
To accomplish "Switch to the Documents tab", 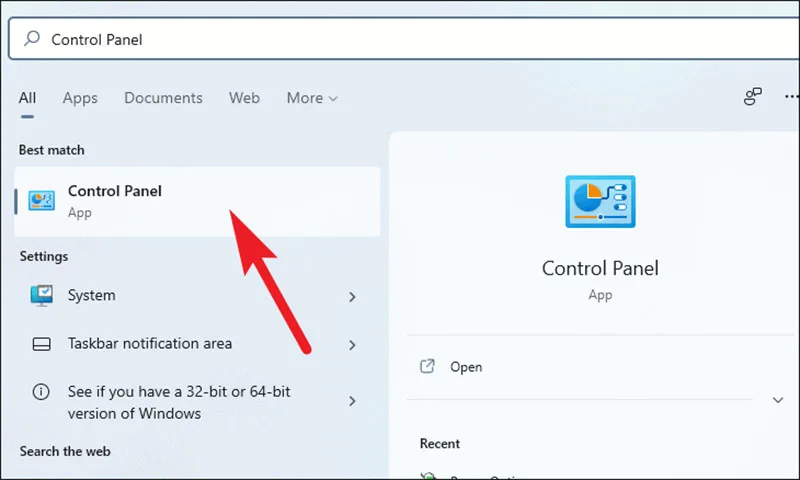I will coord(163,98).
